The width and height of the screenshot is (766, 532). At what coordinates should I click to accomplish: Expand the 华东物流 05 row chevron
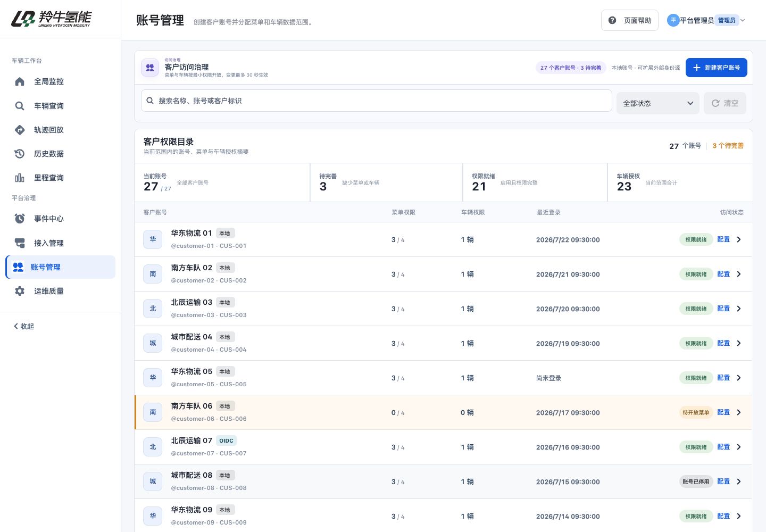point(739,378)
